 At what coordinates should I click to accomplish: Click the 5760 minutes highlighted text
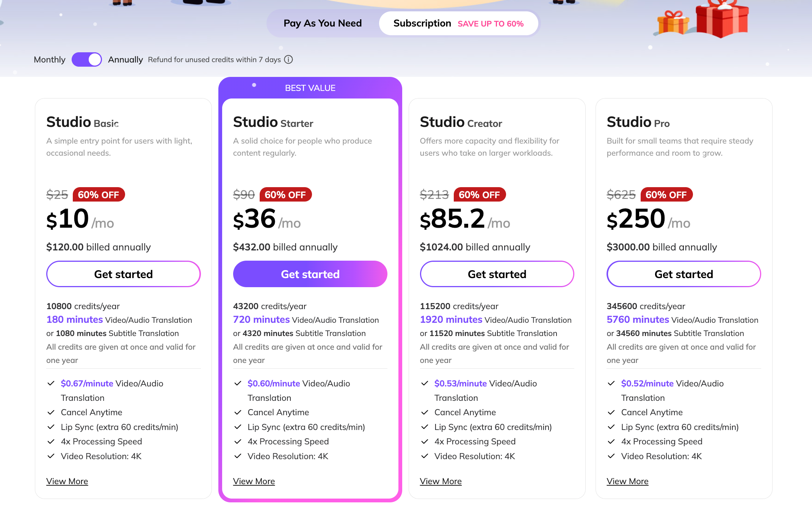(638, 320)
